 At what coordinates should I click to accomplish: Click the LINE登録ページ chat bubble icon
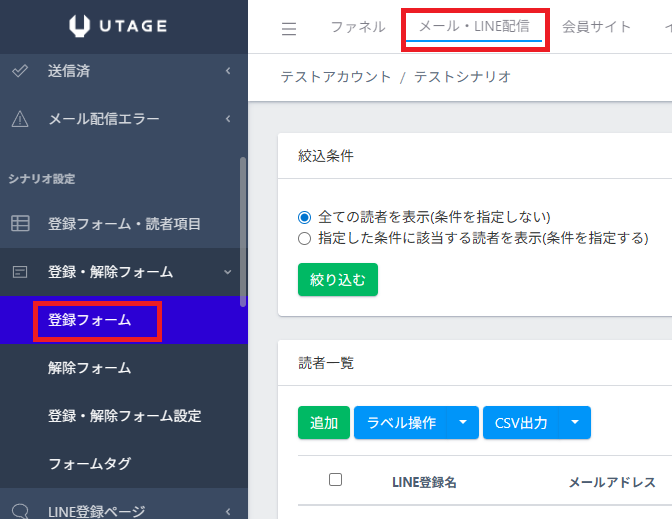19,510
